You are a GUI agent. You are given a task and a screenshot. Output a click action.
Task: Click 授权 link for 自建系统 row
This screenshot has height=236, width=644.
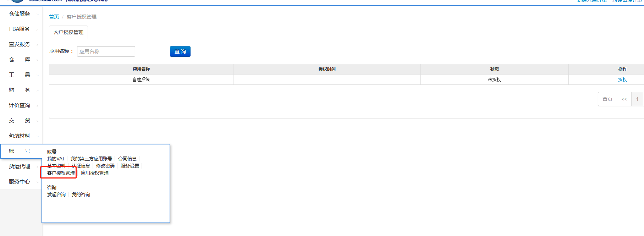622,79
